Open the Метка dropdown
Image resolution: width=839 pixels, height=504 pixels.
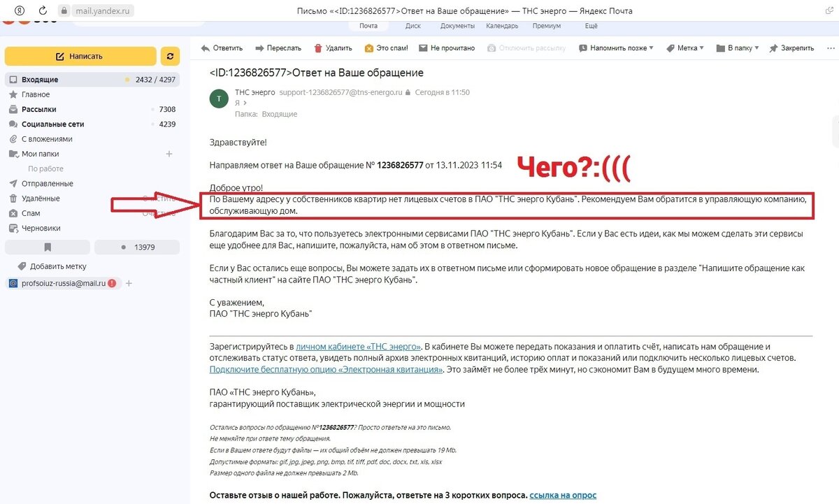click(x=684, y=48)
